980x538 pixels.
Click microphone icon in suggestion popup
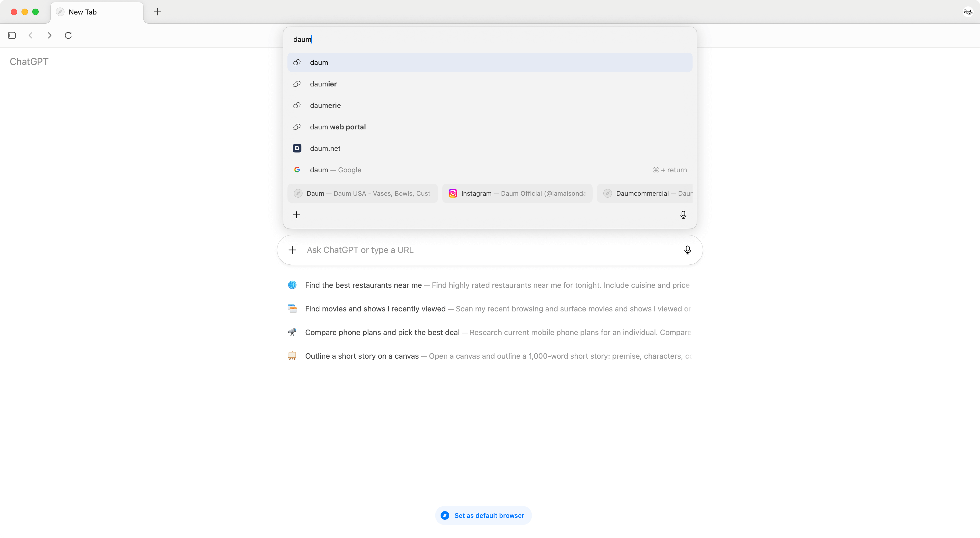683,215
